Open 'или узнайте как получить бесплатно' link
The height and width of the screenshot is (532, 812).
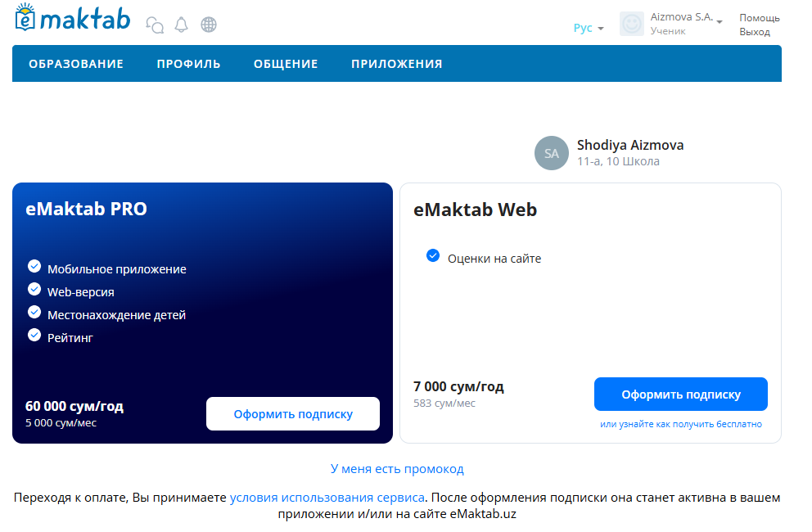coord(681,424)
